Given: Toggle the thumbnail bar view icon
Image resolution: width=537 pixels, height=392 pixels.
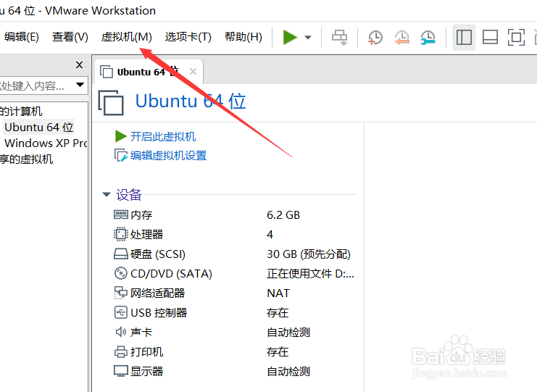Looking at the screenshot, I should click(x=490, y=38).
